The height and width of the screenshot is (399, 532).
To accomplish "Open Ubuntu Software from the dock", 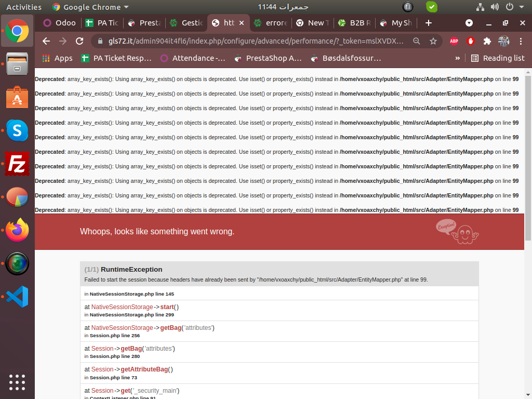I will [x=17, y=97].
